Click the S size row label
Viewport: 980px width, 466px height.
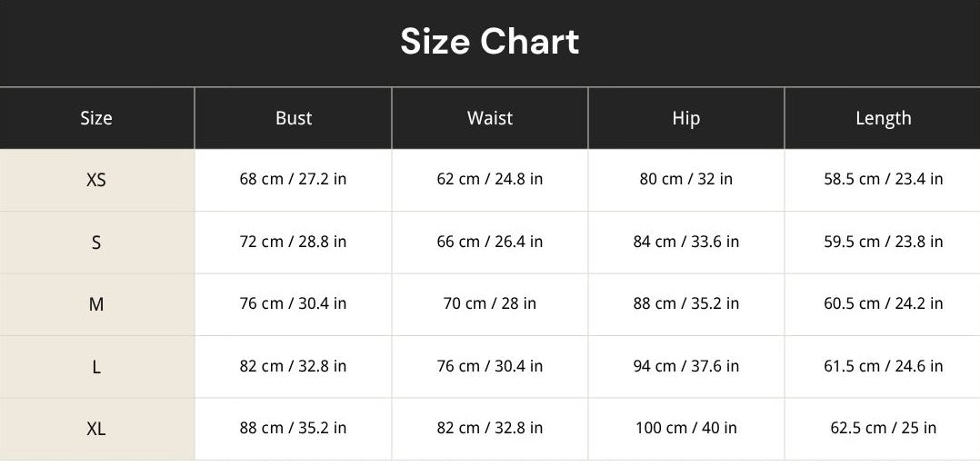96,243
